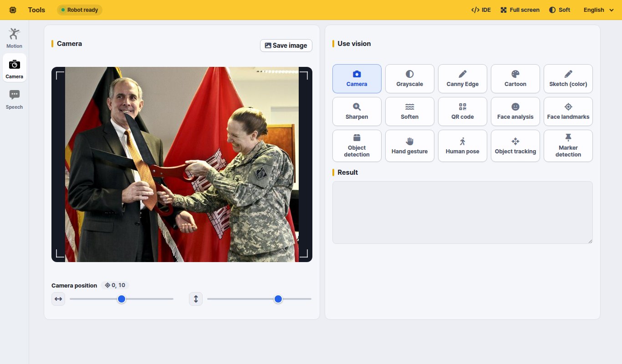The height and width of the screenshot is (364, 622).
Task: Toggle the Soft theme mode
Action: coord(560,10)
